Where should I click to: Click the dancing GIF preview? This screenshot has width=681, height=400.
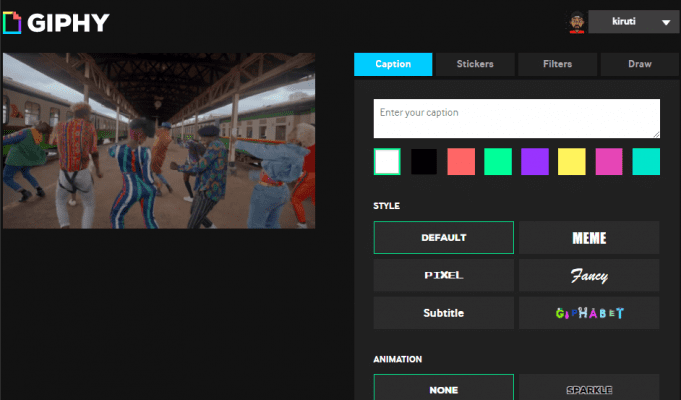[159, 141]
